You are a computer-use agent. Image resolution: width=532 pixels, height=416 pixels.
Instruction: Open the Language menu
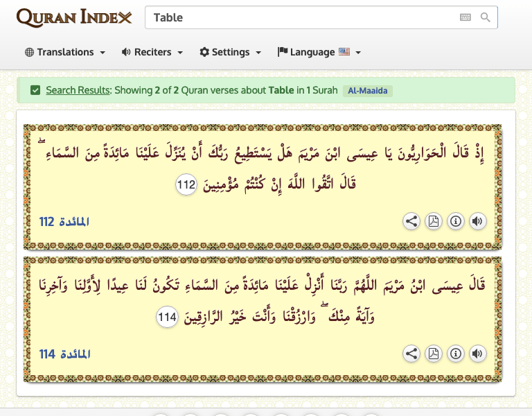coord(319,52)
